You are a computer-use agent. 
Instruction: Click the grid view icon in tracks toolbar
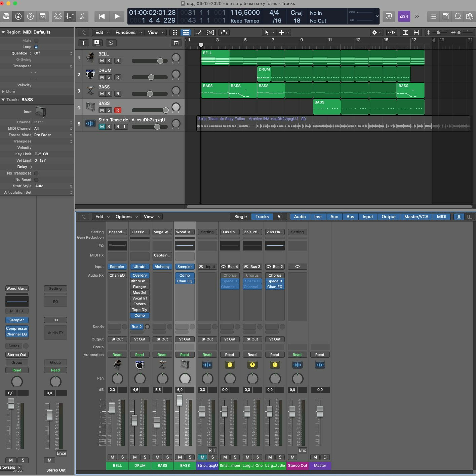point(175,32)
